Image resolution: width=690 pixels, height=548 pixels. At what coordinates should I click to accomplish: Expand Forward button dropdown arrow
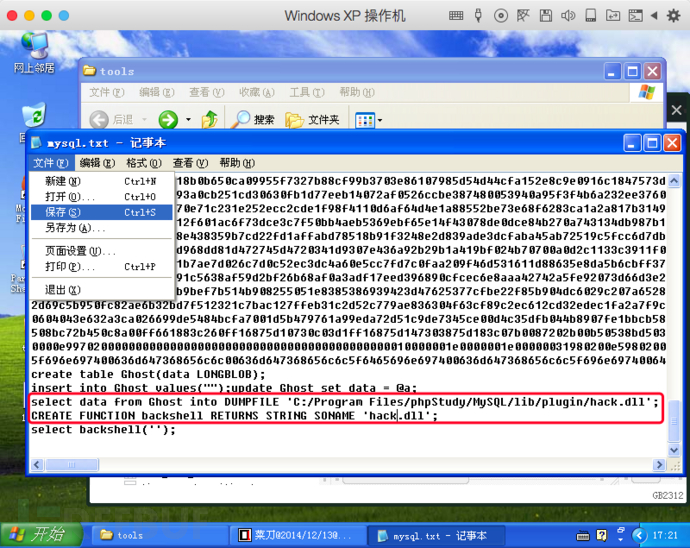click(x=188, y=119)
